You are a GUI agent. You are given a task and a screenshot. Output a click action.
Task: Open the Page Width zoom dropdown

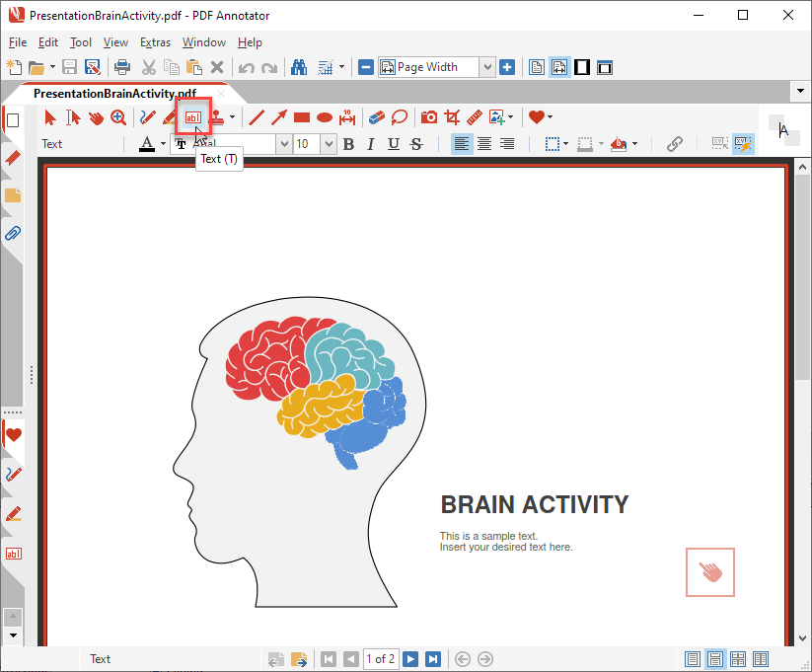point(488,66)
